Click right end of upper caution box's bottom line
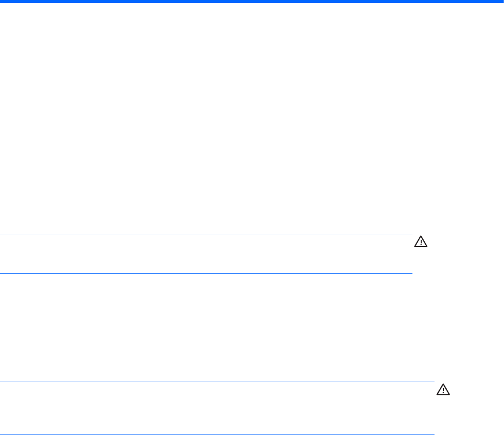This screenshot has height=435, width=504. 411,273
